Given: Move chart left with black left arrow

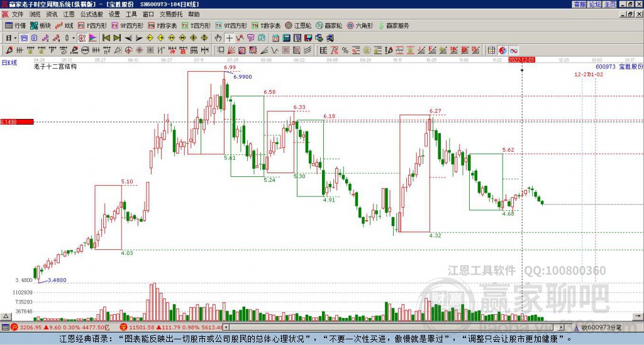Looking at the screenshot, I should tap(128, 38).
